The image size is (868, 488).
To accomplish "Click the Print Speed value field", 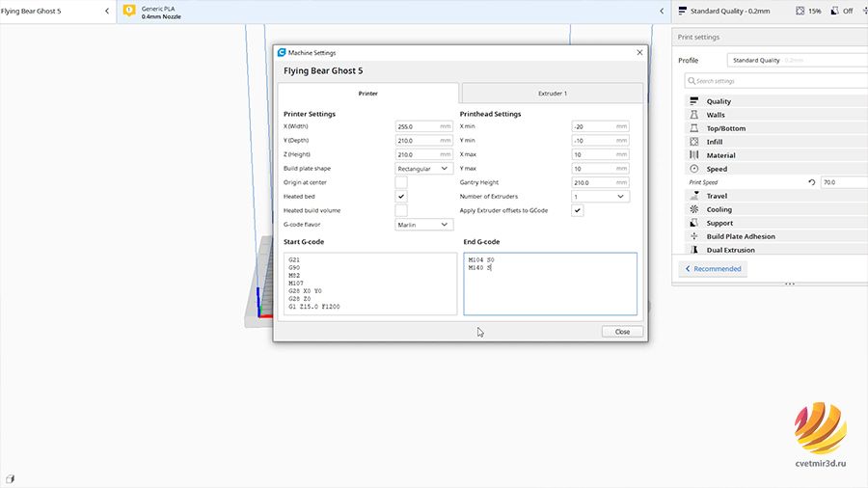I will (x=844, y=182).
